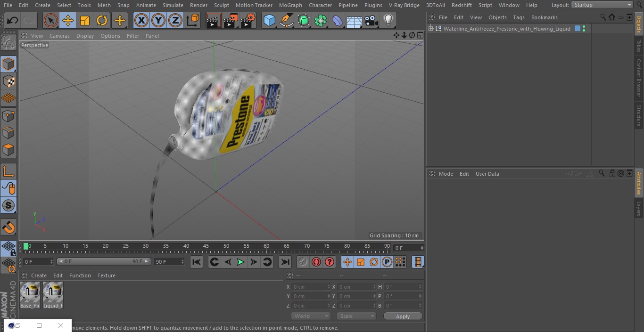This screenshot has height=332, width=644.
Task: Add an Array modeling object
Action: (x=321, y=20)
